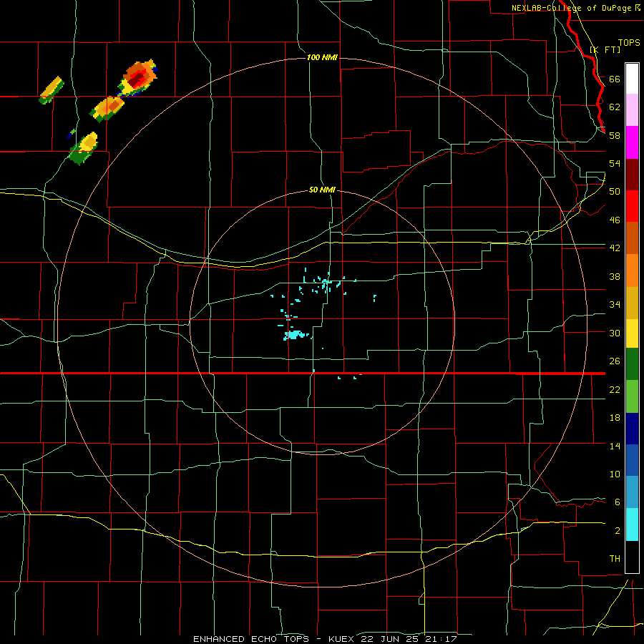
Task: Click the legend value 22
Action: (x=615, y=389)
